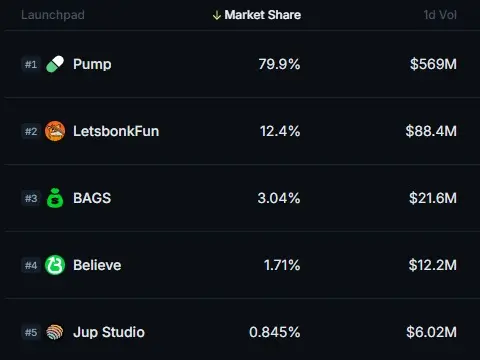Open the Pump launchpad name link
Screen dimensions: 480x360
pos(92,64)
